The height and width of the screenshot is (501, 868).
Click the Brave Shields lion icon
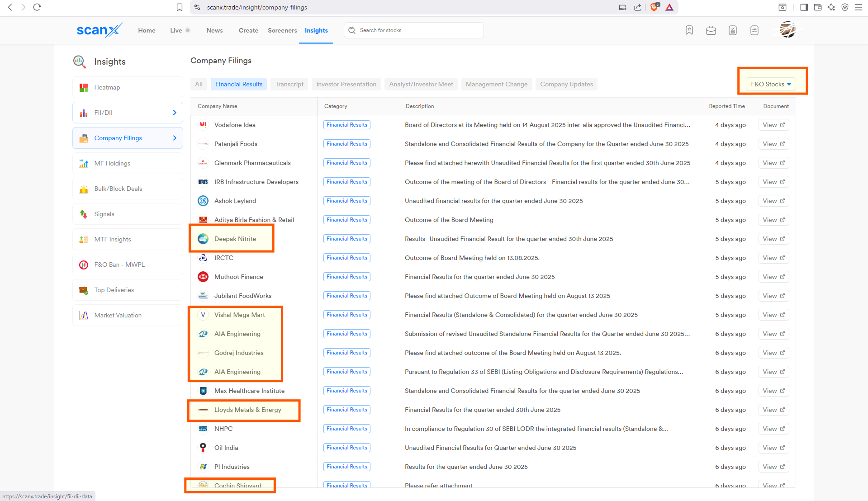[x=654, y=7]
